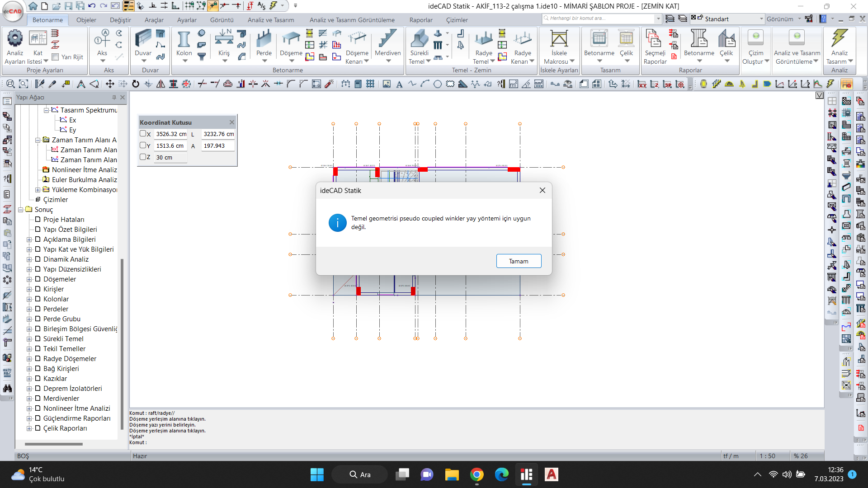Image resolution: width=868 pixels, height=488 pixels.
Task: Open the Değiştir ribbon tab
Action: [x=120, y=20]
